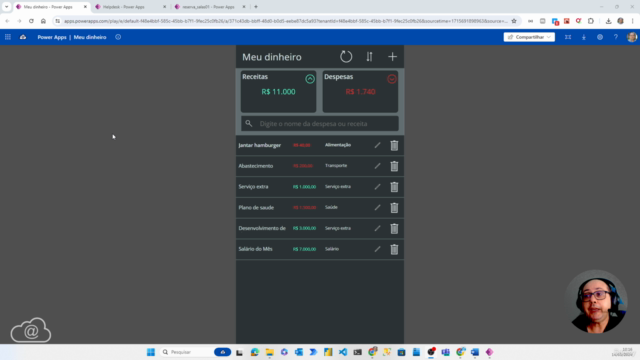Click the R$ 7.000,00 value
Screen dimensions: 640x360
[x=304, y=249]
